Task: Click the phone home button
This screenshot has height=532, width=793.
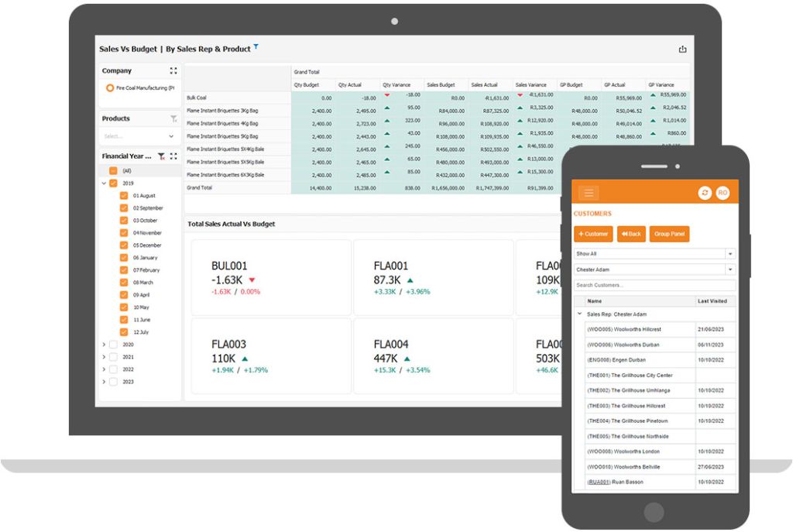Action: [654, 512]
